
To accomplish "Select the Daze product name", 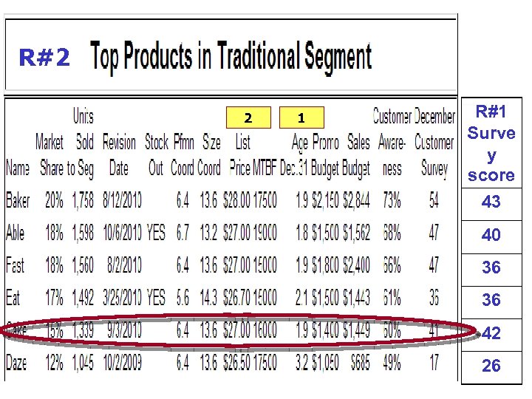I will point(16,363).
